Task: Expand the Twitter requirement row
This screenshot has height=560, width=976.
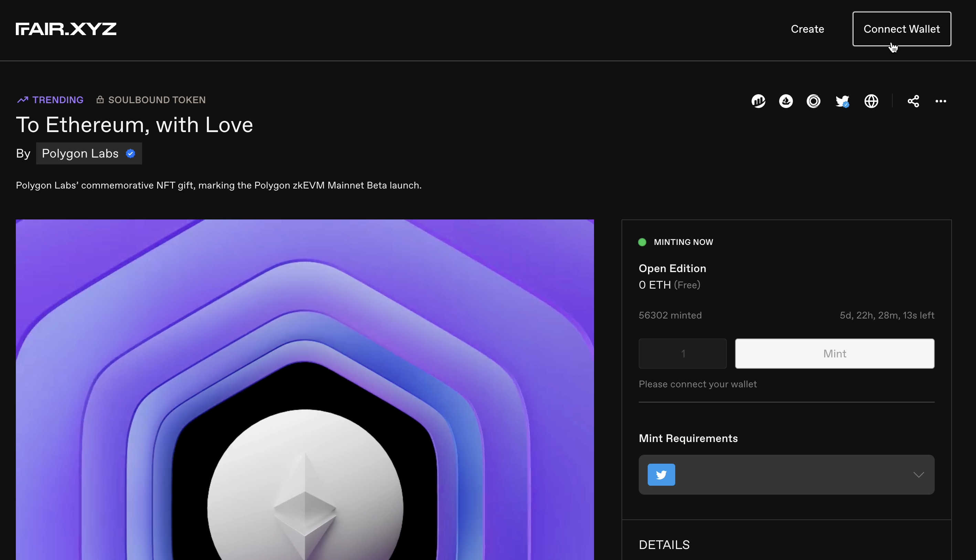Action: (786, 475)
